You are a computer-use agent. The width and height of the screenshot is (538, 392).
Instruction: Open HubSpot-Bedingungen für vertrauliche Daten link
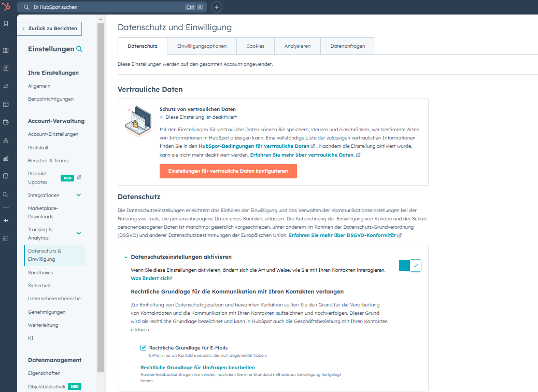click(254, 146)
